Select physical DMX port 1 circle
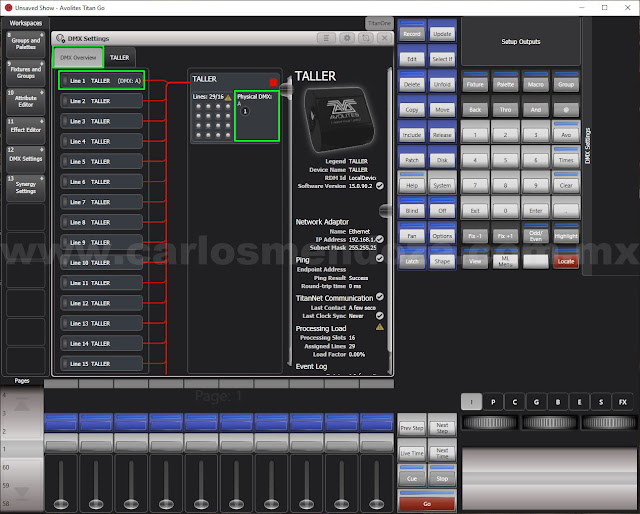640x514 pixels. pyautogui.click(x=245, y=111)
